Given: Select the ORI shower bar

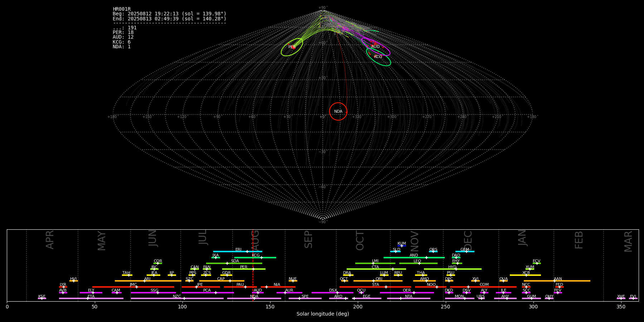Looking at the screenshot, I should [x=378, y=281].
